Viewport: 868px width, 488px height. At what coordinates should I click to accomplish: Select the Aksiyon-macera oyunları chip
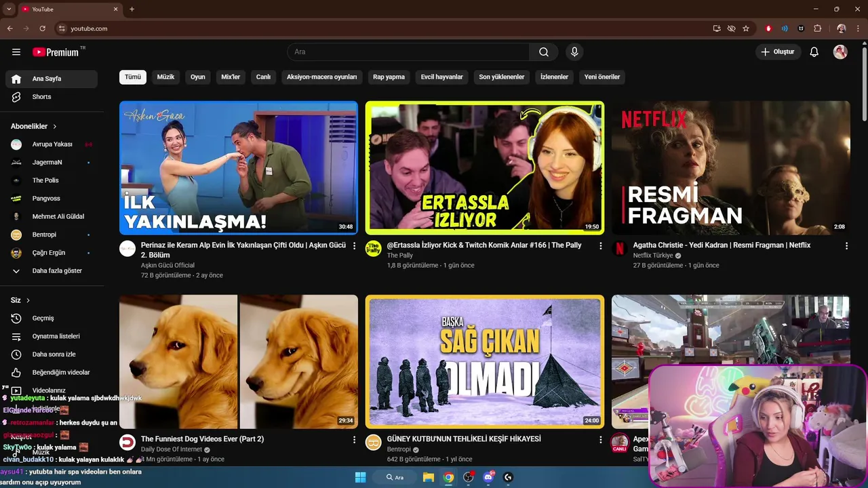tap(321, 77)
